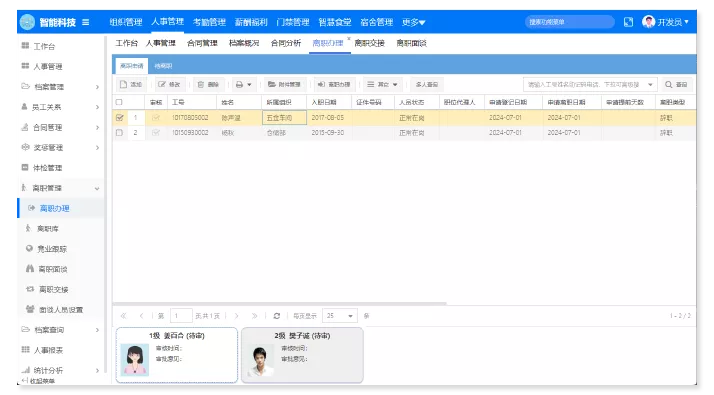Open the 更多 dropdown in top navigation
The width and height of the screenshot is (714, 395).
[413, 22]
